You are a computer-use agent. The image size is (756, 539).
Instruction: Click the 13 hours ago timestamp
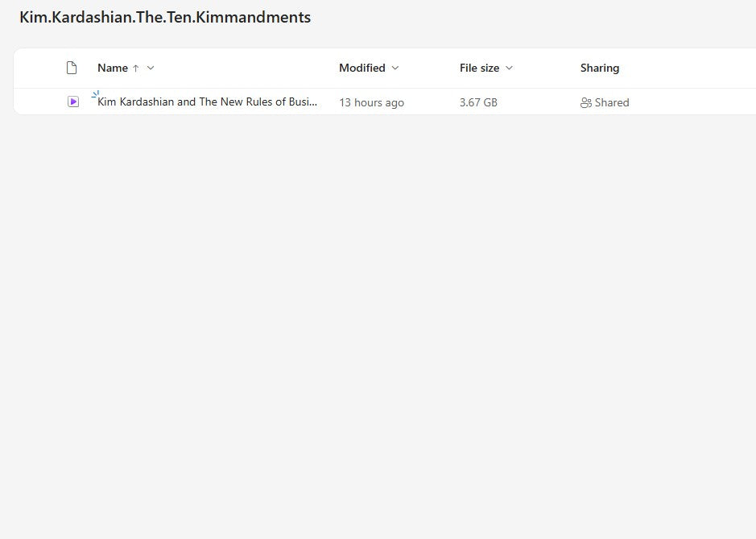tap(371, 102)
